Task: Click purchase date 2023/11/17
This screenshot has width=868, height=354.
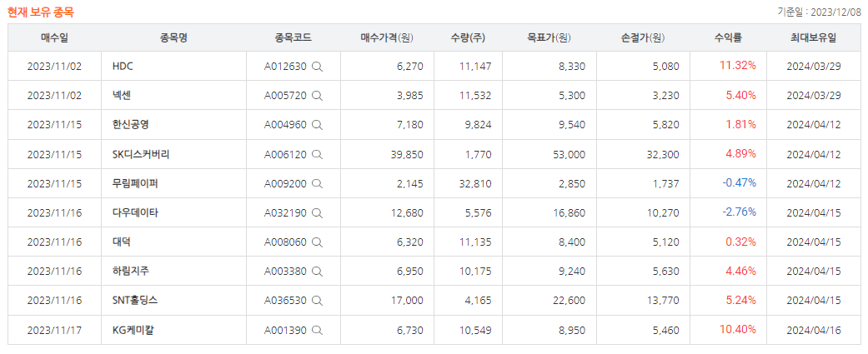Action: coord(54,331)
